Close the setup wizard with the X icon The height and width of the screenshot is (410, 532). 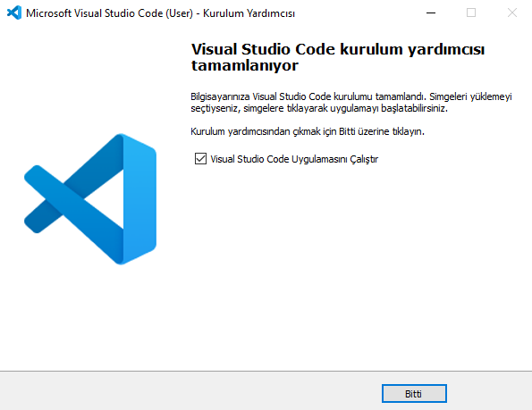pyautogui.click(x=512, y=13)
